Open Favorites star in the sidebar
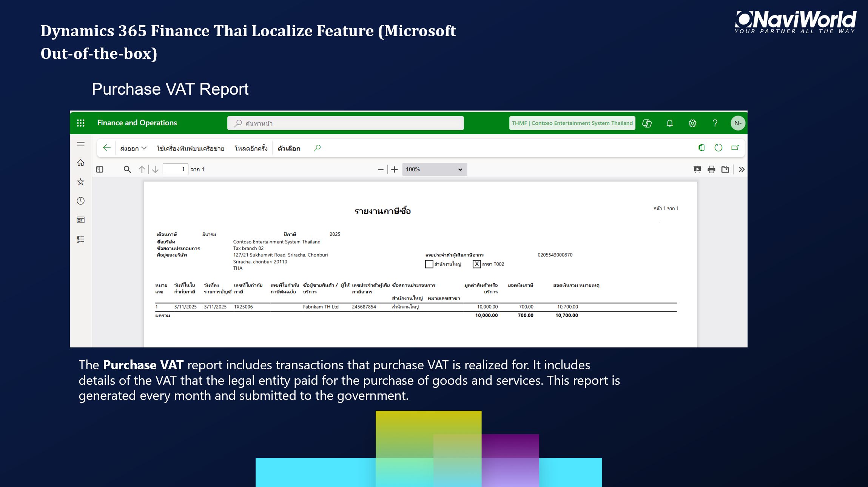The width and height of the screenshot is (868, 487). (x=81, y=182)
